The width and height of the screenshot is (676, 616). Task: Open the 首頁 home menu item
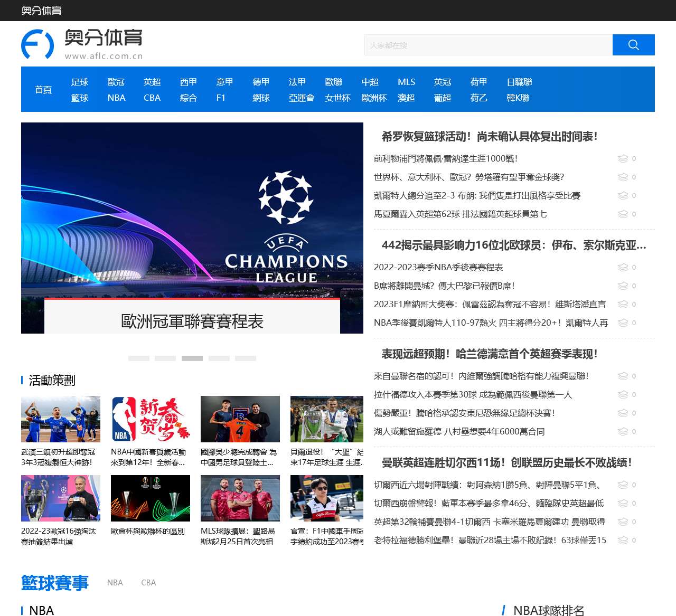pyautogui.click(x=43, y=90)
